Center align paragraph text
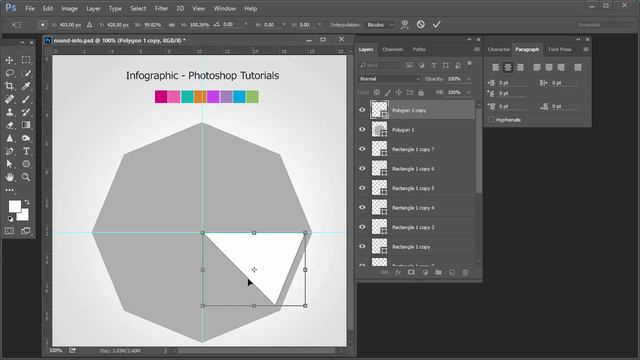The height and width of the screenshot is (360, 640). point(508,67)
